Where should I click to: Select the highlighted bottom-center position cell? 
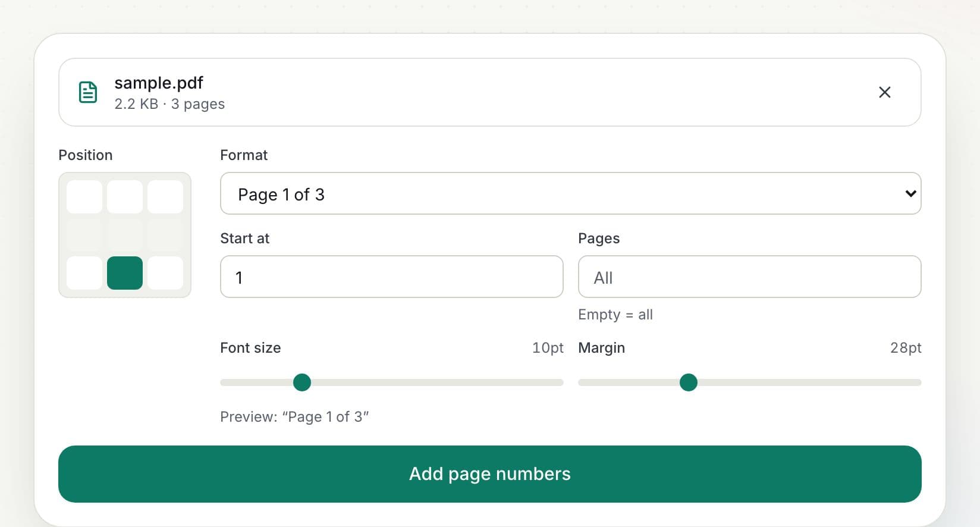coord(125,273)
